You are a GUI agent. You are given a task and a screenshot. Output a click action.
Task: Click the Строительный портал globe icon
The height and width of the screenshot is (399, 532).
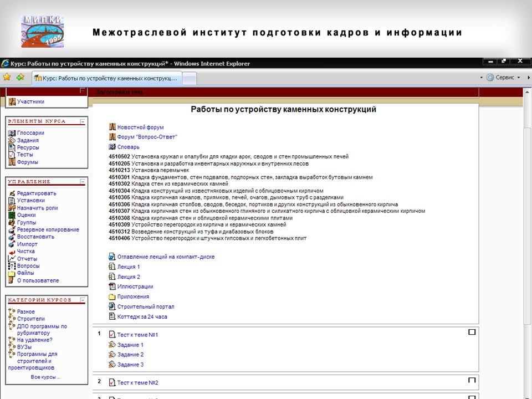[x=112, y=306]
